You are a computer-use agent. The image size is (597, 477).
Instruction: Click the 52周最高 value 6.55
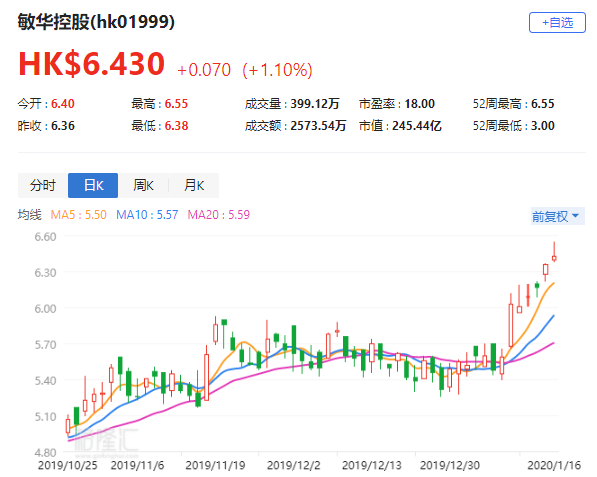click(543, 104)
